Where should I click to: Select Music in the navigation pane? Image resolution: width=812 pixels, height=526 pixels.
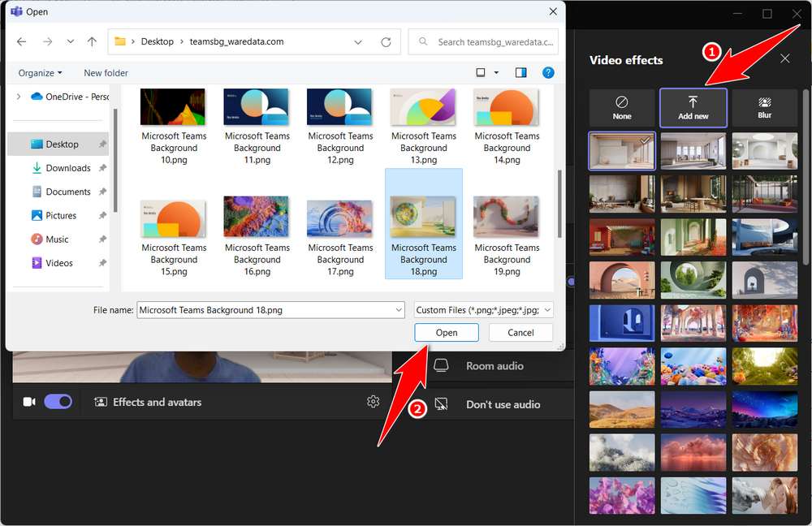[x=58, y=239]
